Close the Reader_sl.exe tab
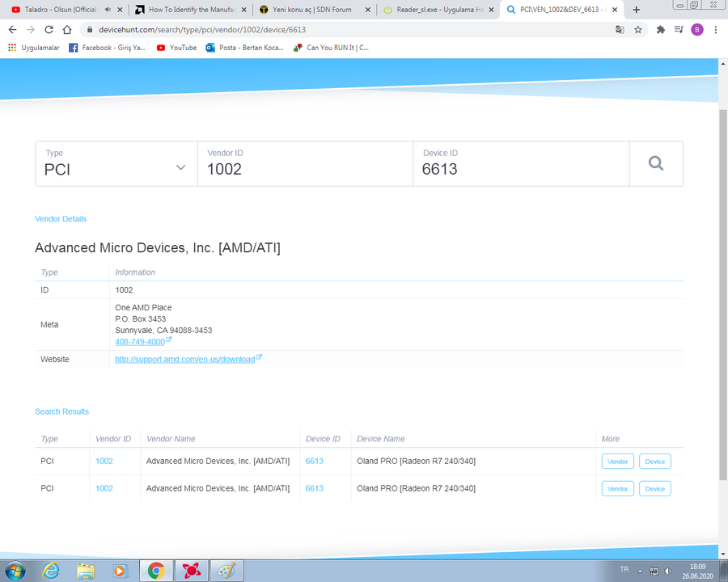Image resolution: width=728 pixels, height=582 pixels. coord(491,9)
